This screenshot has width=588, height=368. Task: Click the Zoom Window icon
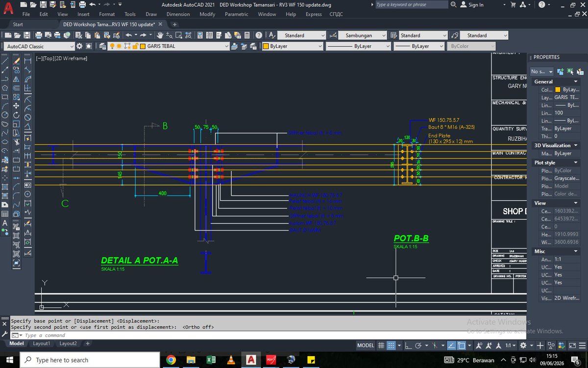179,35
